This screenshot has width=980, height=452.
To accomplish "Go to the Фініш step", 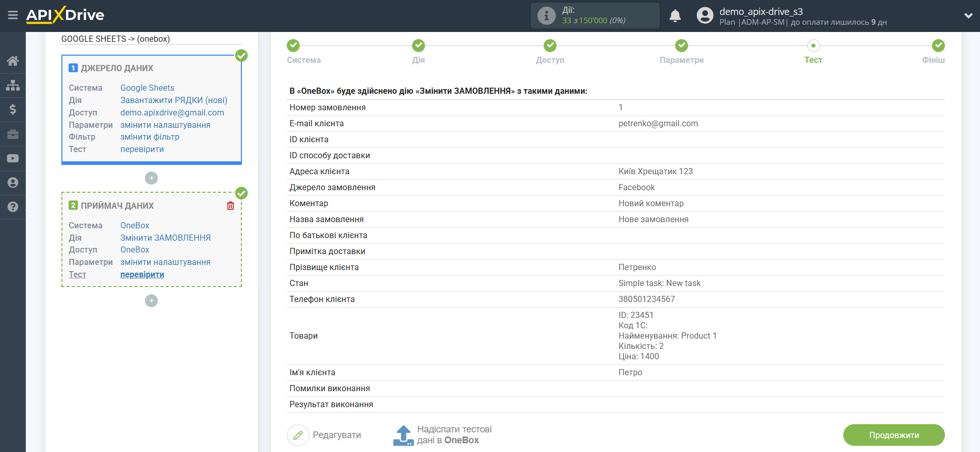I will (x=934, y=52).
